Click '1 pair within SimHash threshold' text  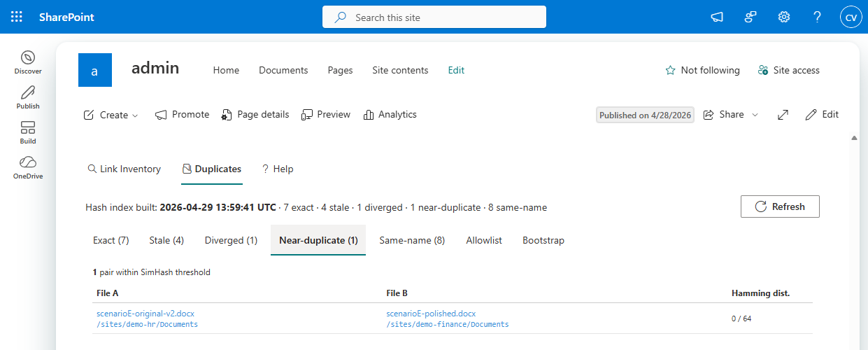click(x=152, y=272)
